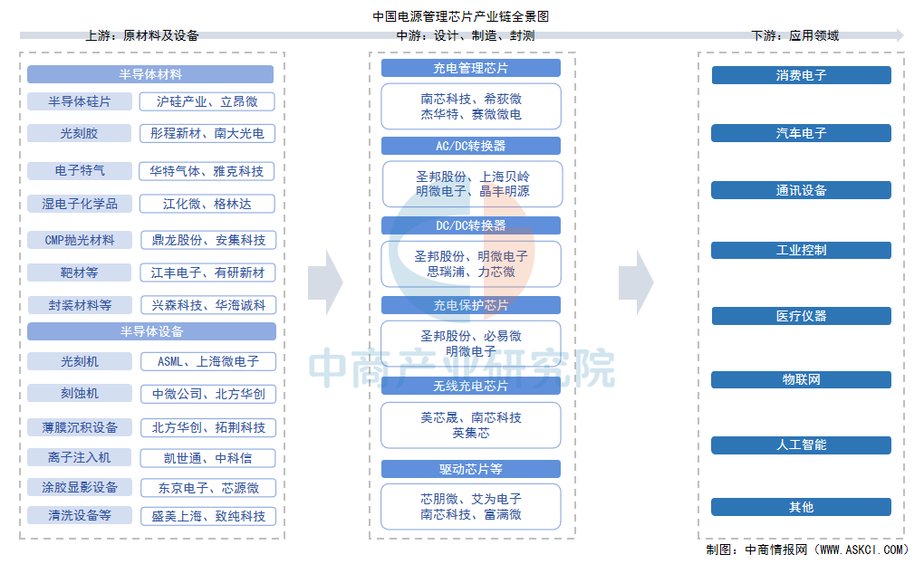924x564 pixels.
Task: Select the heading "下游：应用领域"
Action: click(x=795, y=35)
